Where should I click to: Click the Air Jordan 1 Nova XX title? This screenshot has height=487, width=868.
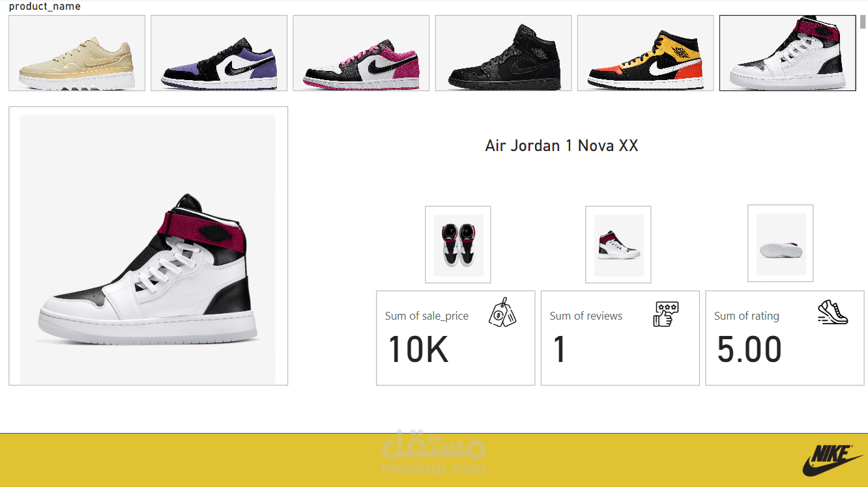tap(562, 146)
